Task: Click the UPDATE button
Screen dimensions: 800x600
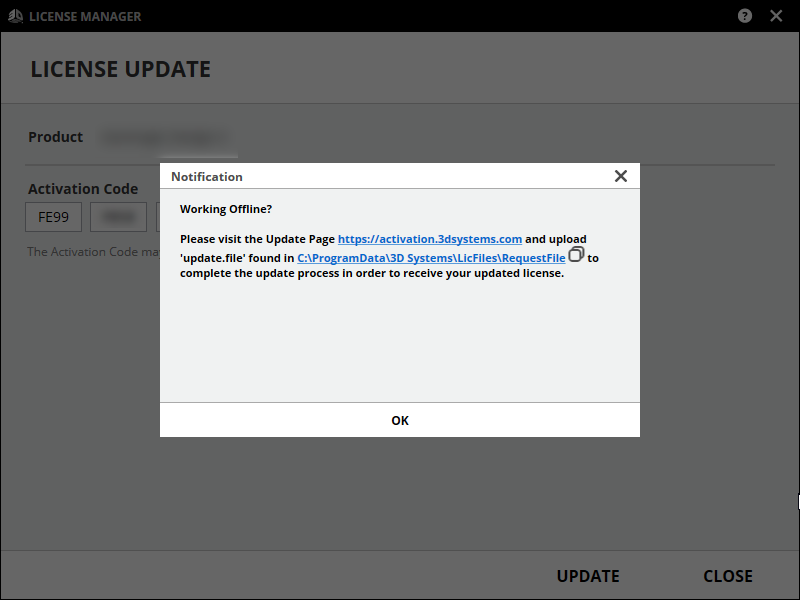Action: [588, 576]
